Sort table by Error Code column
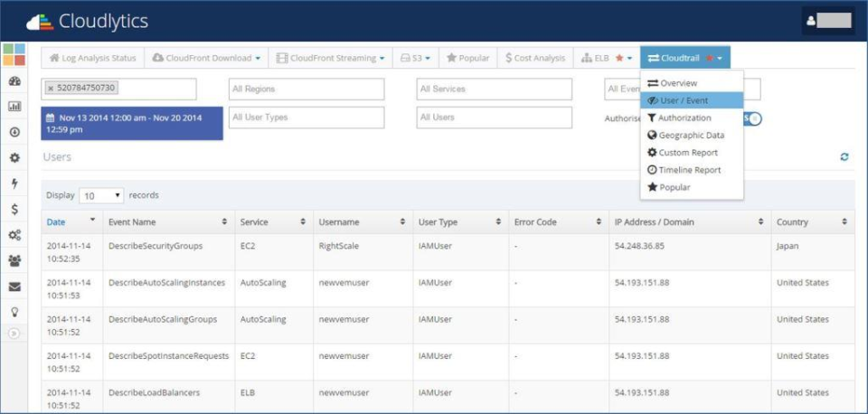Image resolution: width=868 pixels, height=414 pixels. (x=559, y=222)
